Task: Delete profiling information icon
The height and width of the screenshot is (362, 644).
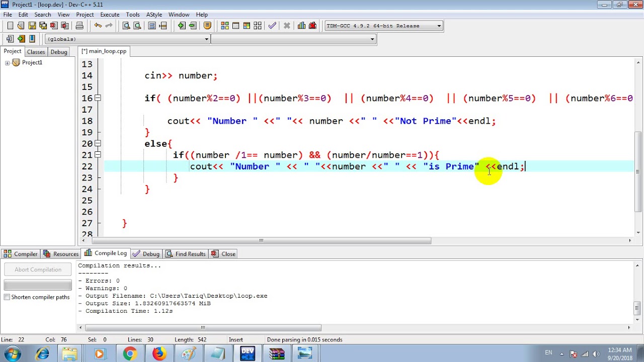Action: 312,26
